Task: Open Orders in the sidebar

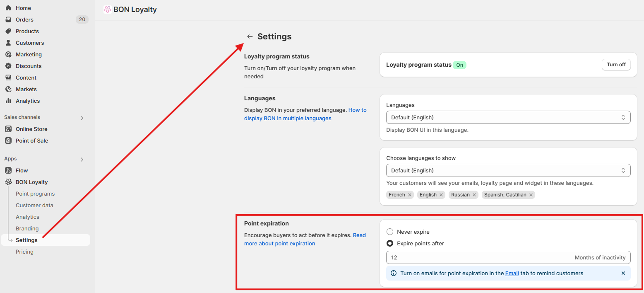Action: click(x=24, y=19)
